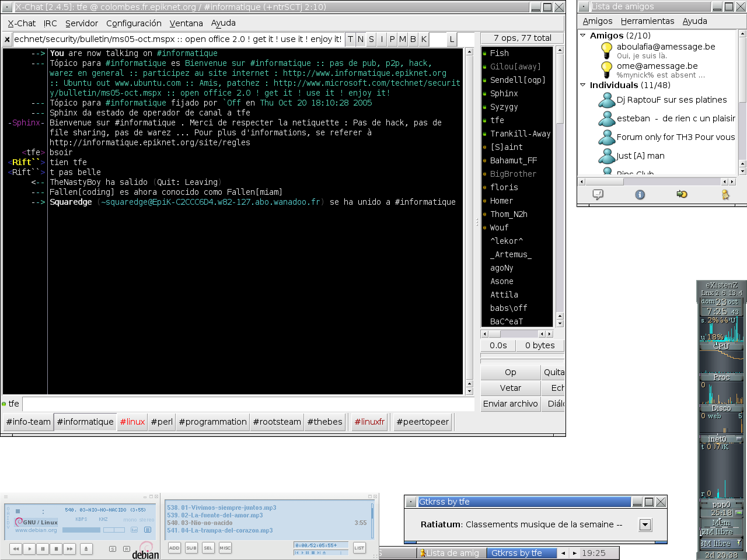Switch to the #linux channel tab

(132, 422)
